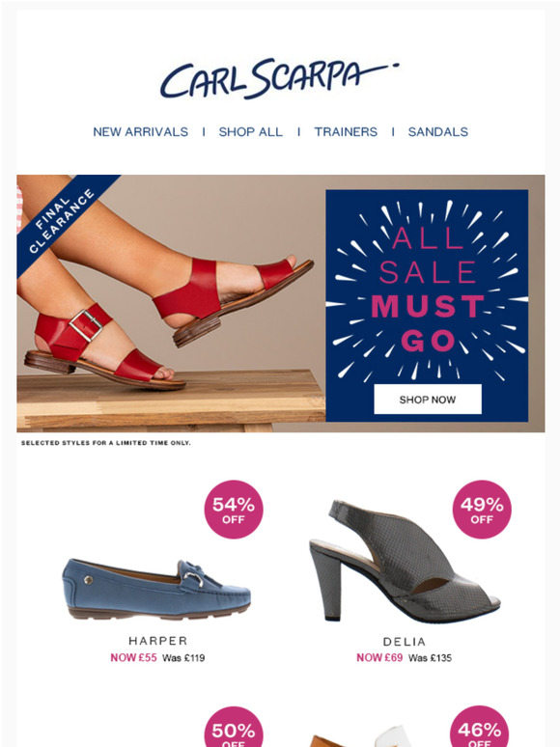Go to Shop All section

pyautogui.click(x=251, y=132)
